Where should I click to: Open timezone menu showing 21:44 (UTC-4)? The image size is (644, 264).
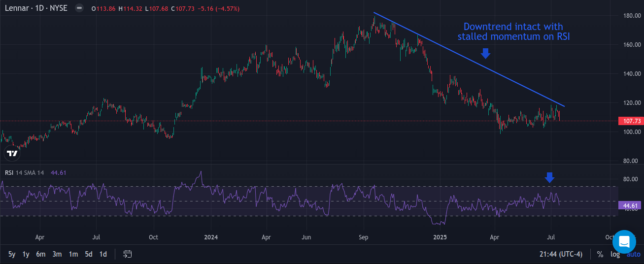tap(562, 254)
